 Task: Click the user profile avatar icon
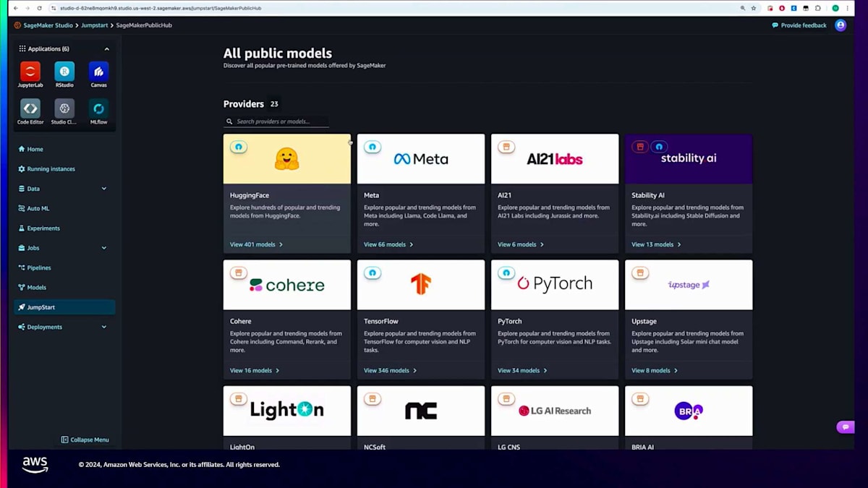(841, 25)
